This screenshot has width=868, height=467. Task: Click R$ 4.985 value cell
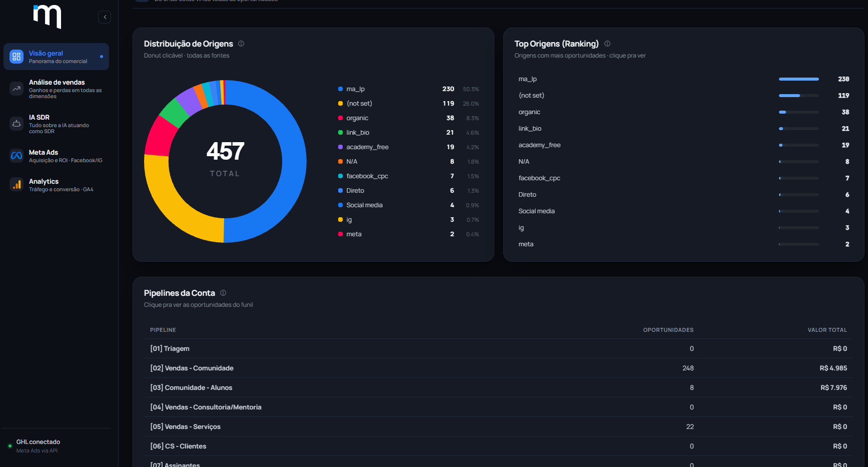(833, 368)
